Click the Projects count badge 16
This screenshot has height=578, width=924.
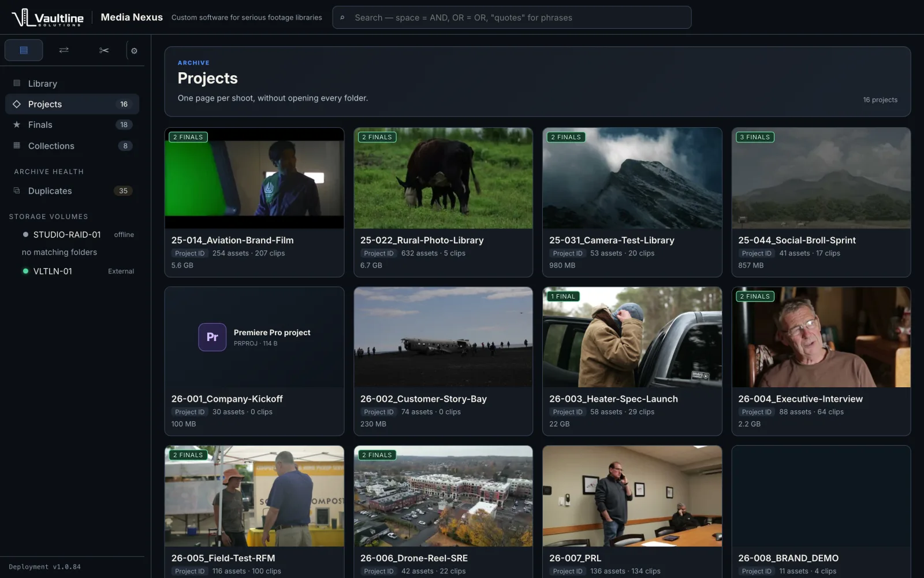(124, 104)
